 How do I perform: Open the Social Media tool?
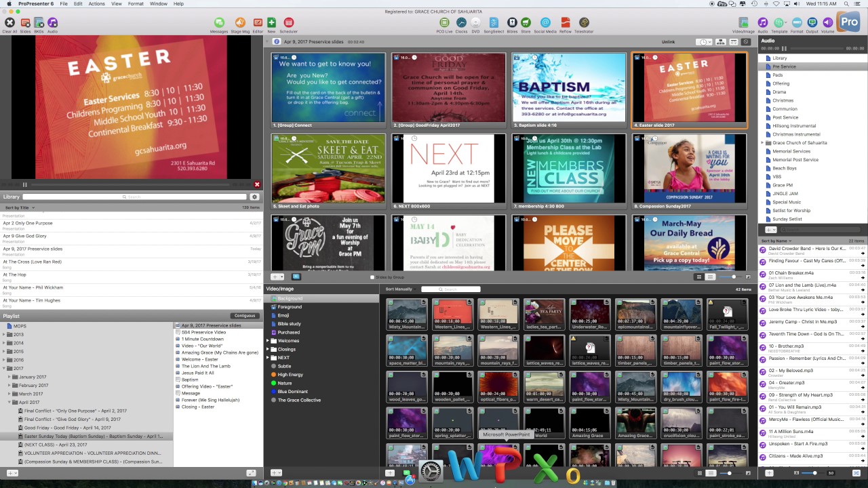545,23
